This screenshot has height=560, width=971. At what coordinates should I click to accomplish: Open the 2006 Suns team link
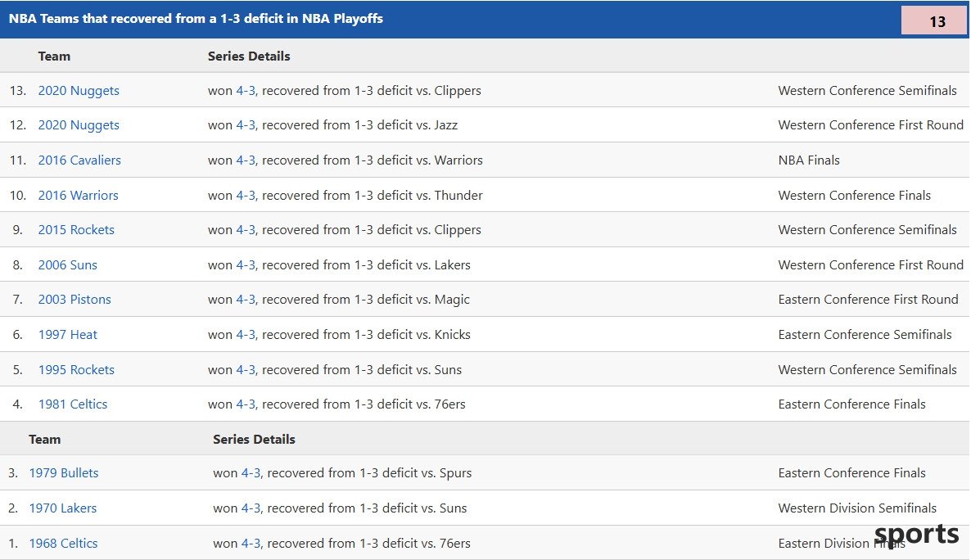click(67, 265)
